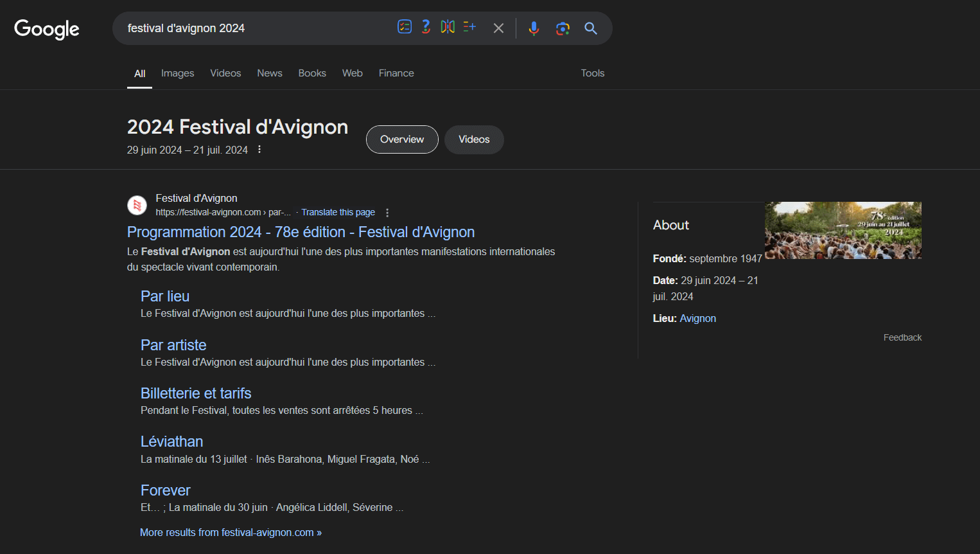Open three-dot menu next to Translate this page
The width and height of the screenshot is (980, 554).
(387, 213)
